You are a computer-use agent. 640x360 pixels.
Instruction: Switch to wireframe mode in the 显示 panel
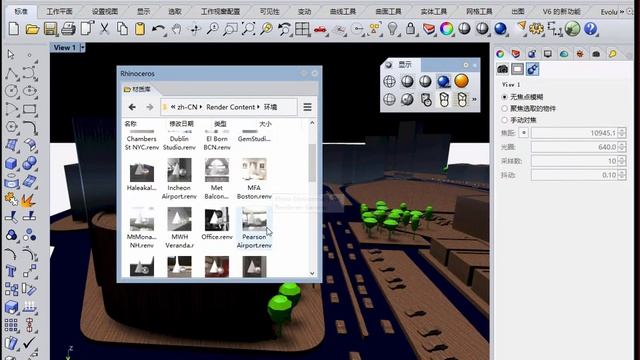tap(389, 81)
